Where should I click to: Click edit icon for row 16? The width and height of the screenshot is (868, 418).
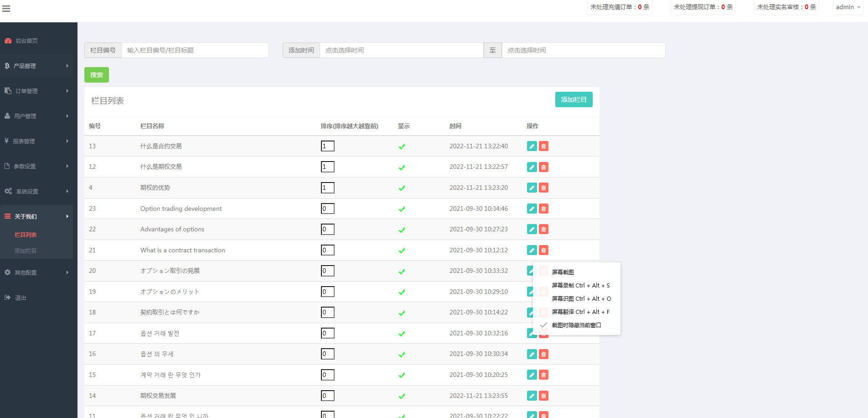pyautogui.click(x=532, y=354)
